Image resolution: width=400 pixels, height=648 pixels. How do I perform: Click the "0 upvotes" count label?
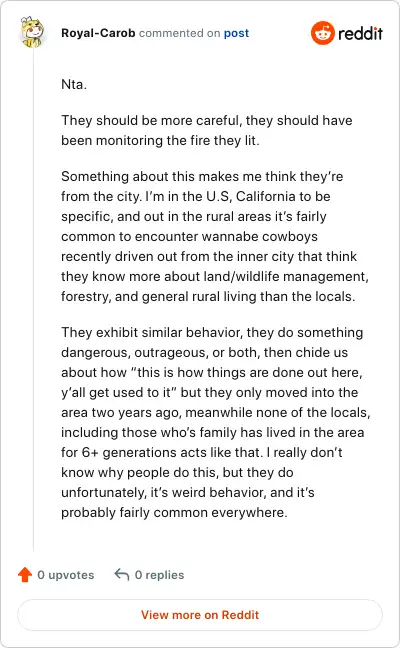[66, 575]
